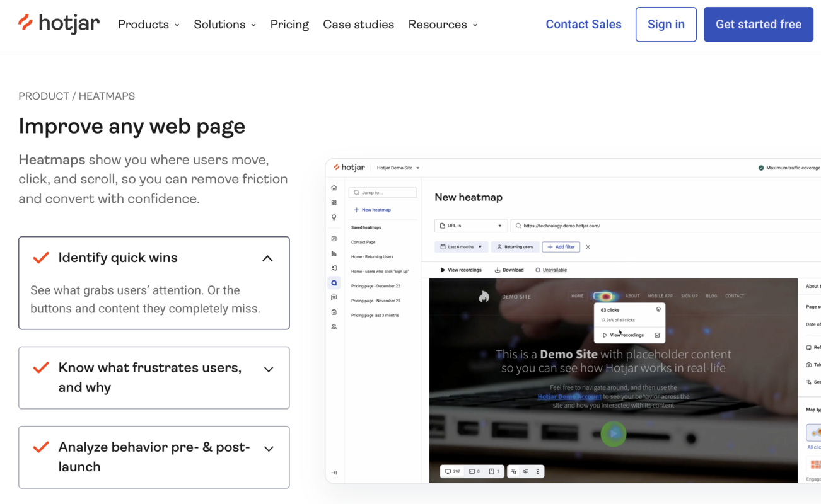
Task: Open the feedback speech-bubble icon in sidebar
Action: 334,297
